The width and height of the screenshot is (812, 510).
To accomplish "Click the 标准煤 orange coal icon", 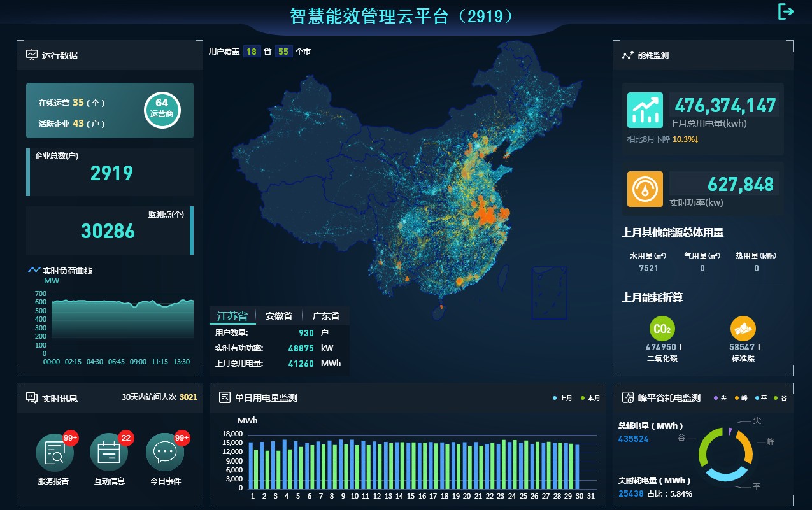I will (743, 329).
